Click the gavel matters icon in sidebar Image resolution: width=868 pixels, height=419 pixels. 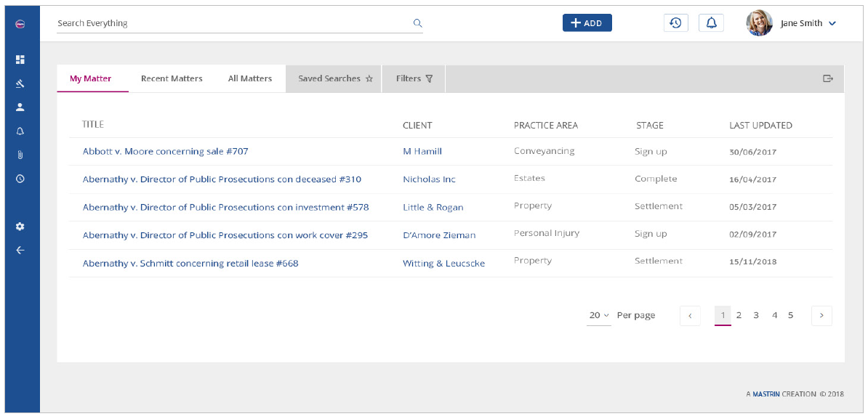20,84
